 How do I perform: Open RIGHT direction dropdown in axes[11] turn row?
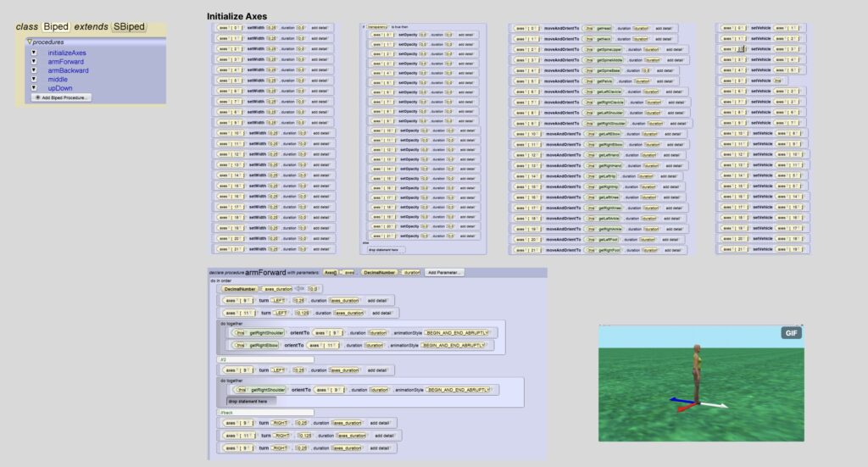pyautogui.click(x=283, y=436)
